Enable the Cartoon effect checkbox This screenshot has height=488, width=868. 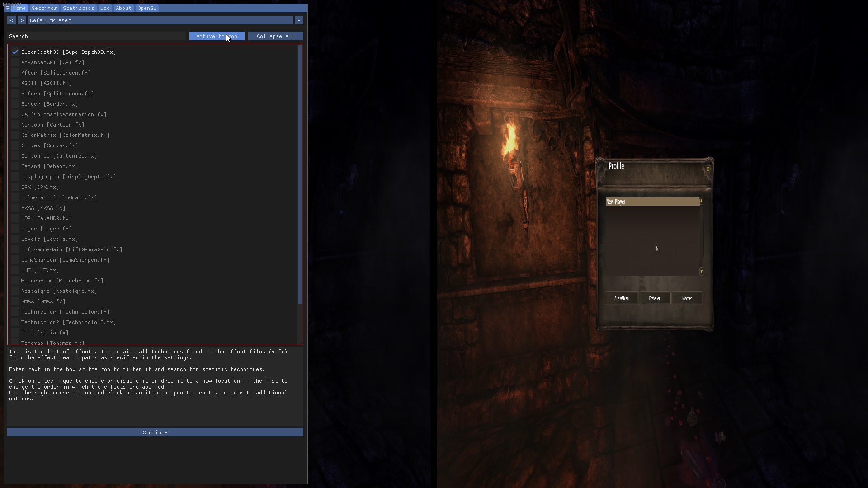click(x=15, y=125)
